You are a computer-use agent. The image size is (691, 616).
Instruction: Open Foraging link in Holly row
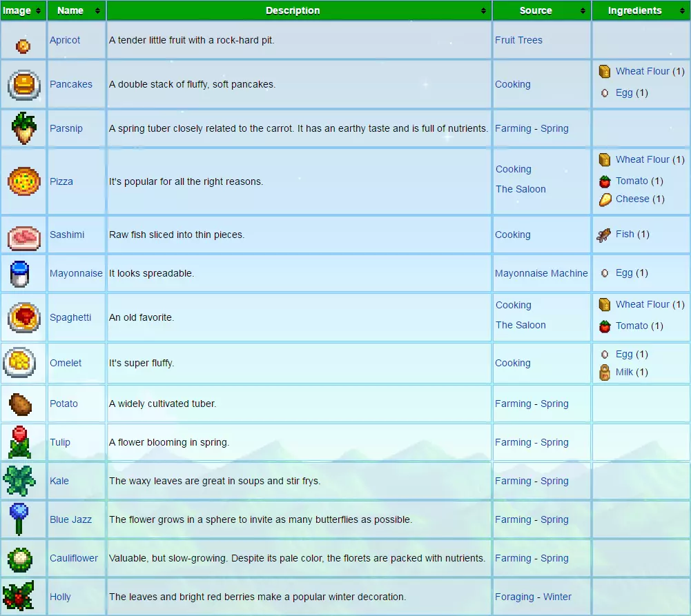point(514,597)
